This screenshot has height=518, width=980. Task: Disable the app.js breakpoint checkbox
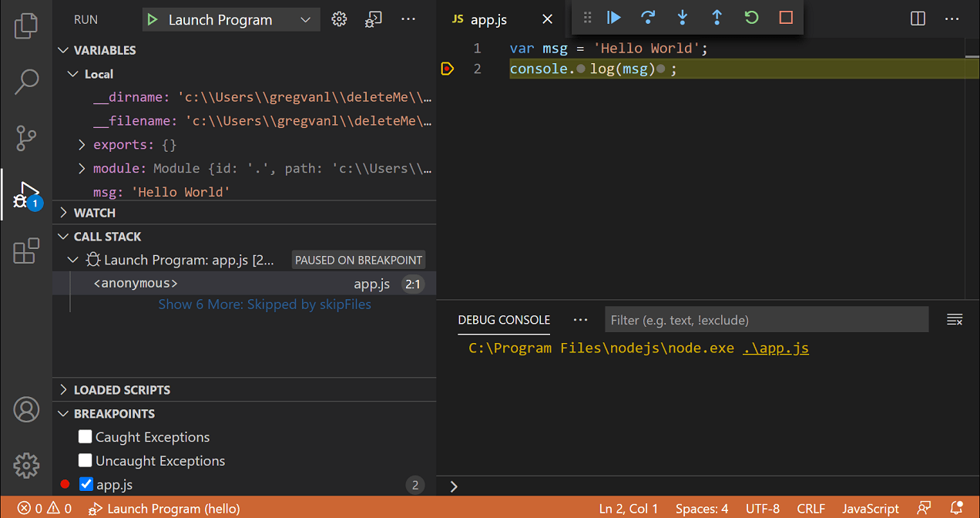(x=86, y=484)
